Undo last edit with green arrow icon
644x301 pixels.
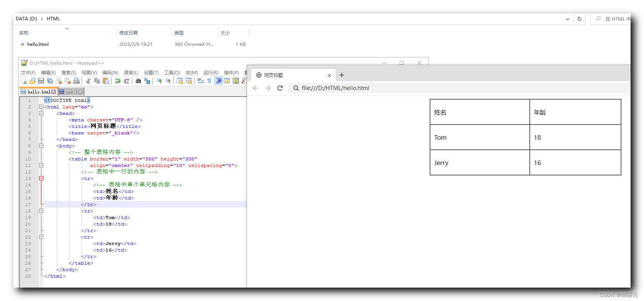pos(118,81)
